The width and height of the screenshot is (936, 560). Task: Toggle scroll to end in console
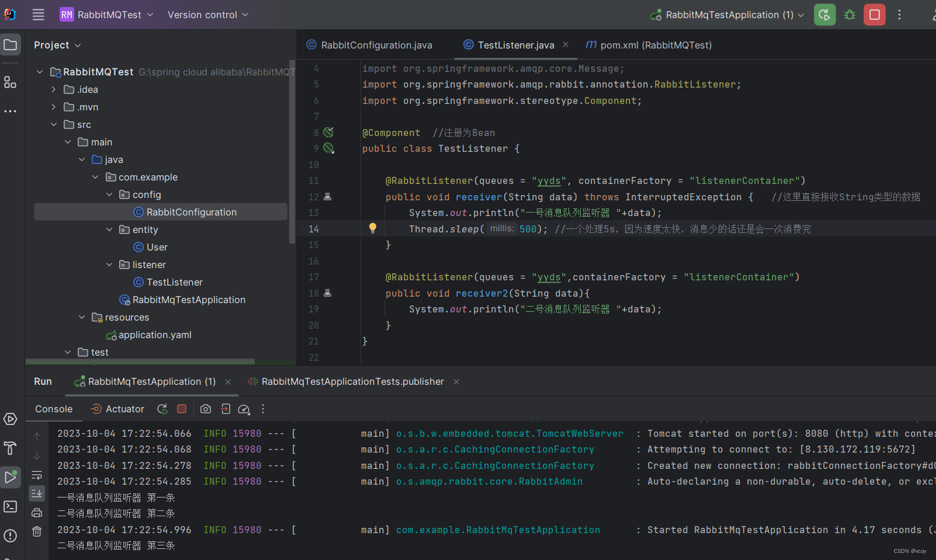click(37, 493)
